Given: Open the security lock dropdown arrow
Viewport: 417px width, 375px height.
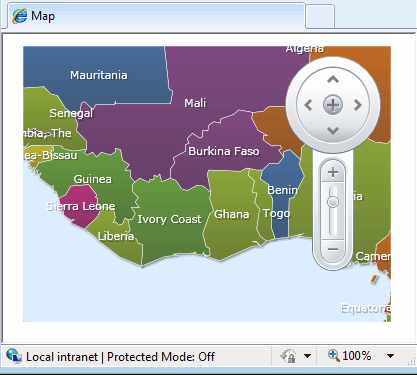Looking at the screenshot, I should click(307, 356).
